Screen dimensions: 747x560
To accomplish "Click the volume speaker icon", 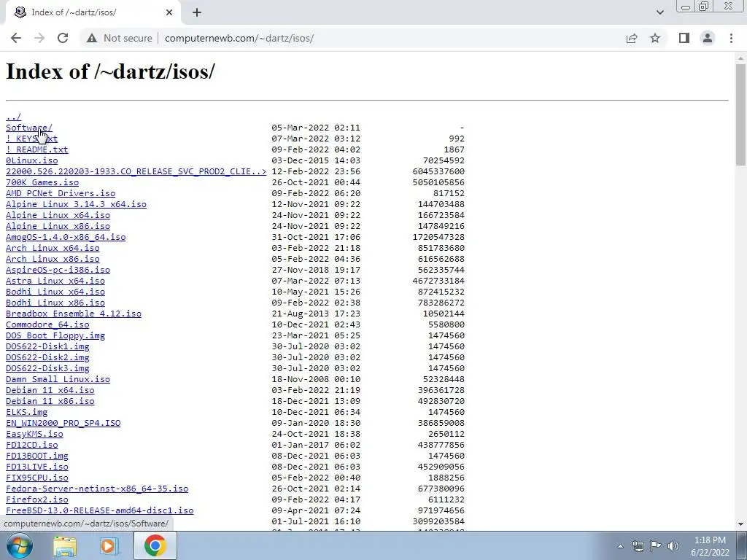I will 673,546.
